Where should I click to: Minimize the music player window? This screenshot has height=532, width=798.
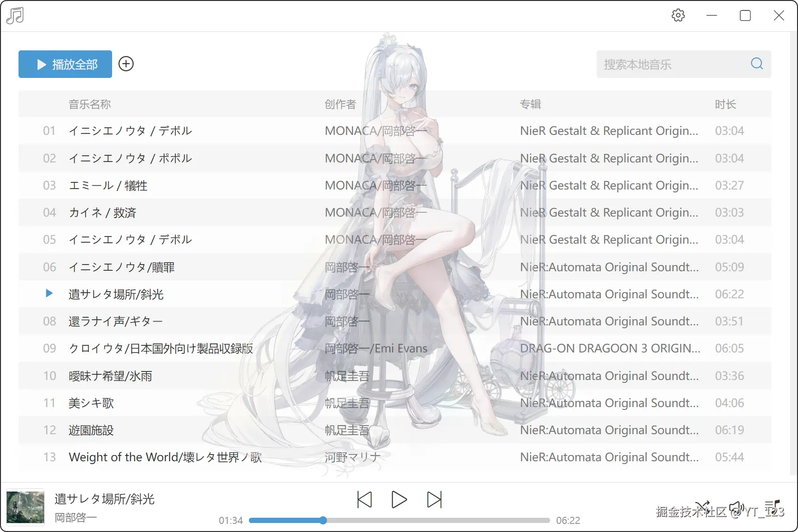[712, 15]
